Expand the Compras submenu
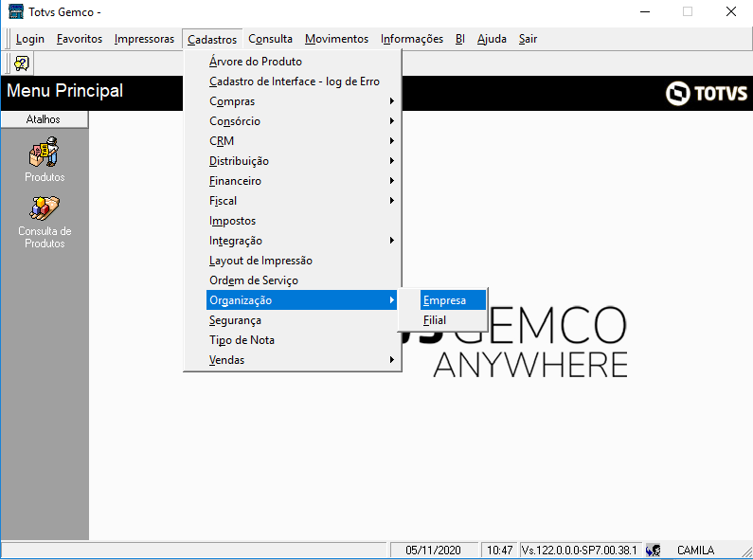The image size is (753, 560). tap(302, 101)
